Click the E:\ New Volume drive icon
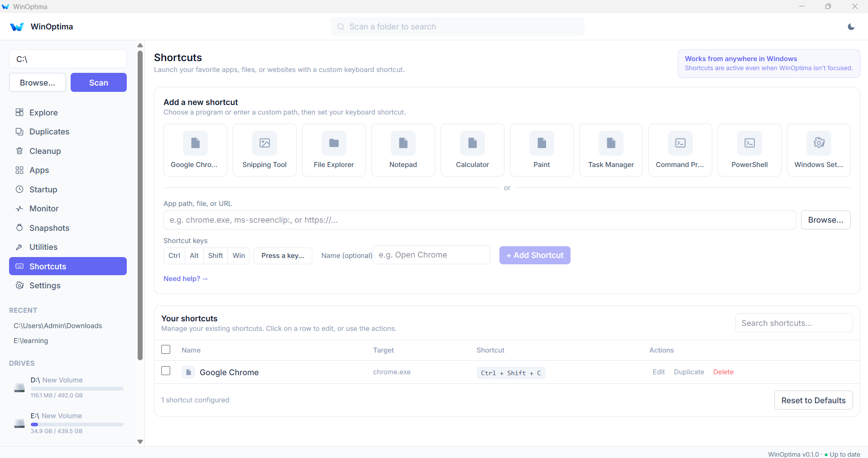 [x=19, y=424]
